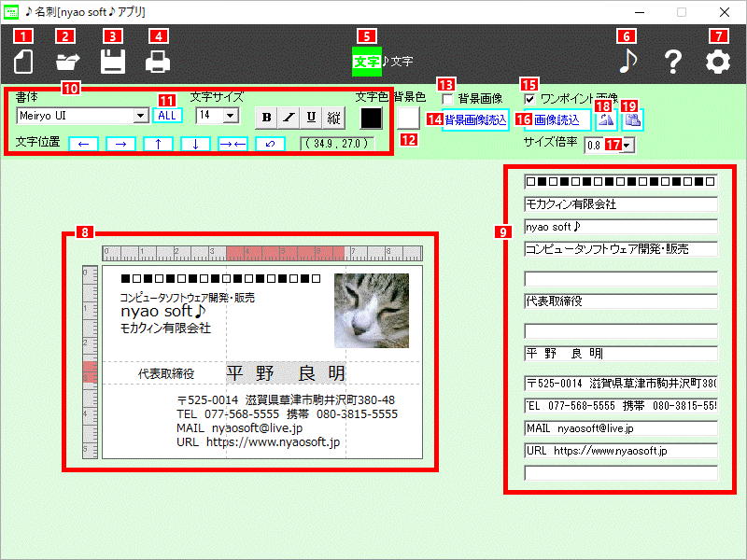Viewport: 747px width, 560px height.
Task: Toggle vertical text with 縦 button
Action: (333, 118)
